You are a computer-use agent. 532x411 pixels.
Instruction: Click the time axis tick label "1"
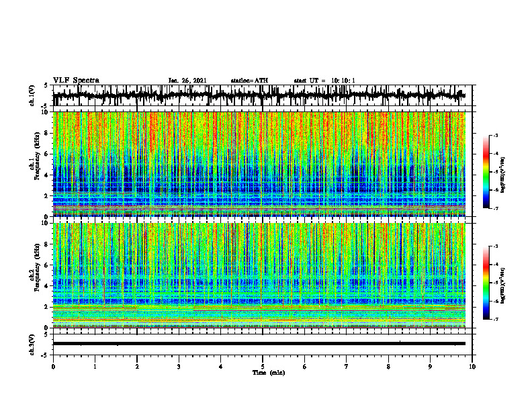(95, 367)
